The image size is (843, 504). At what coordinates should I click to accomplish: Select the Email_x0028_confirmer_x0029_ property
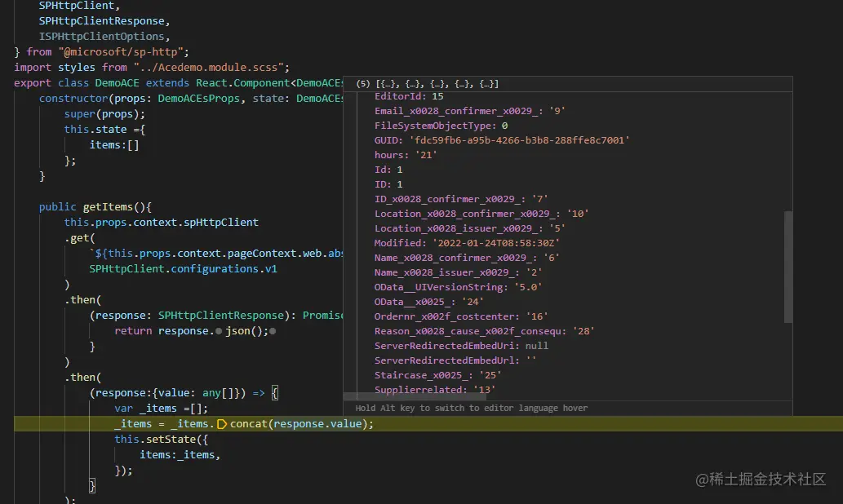click(469, 111)
